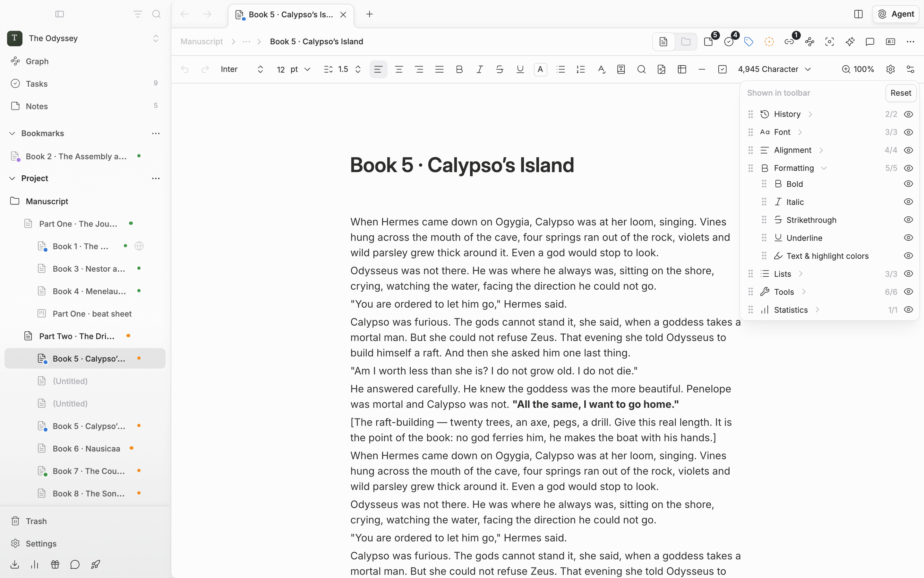The width and height of the screenshot is (924, 578).
Task: Click the Underline toolbar icon
Action: point(520,69)
